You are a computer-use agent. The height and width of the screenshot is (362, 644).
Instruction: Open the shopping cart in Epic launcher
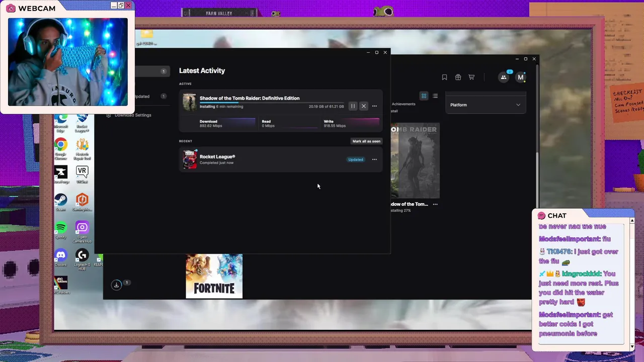[471, 77]
